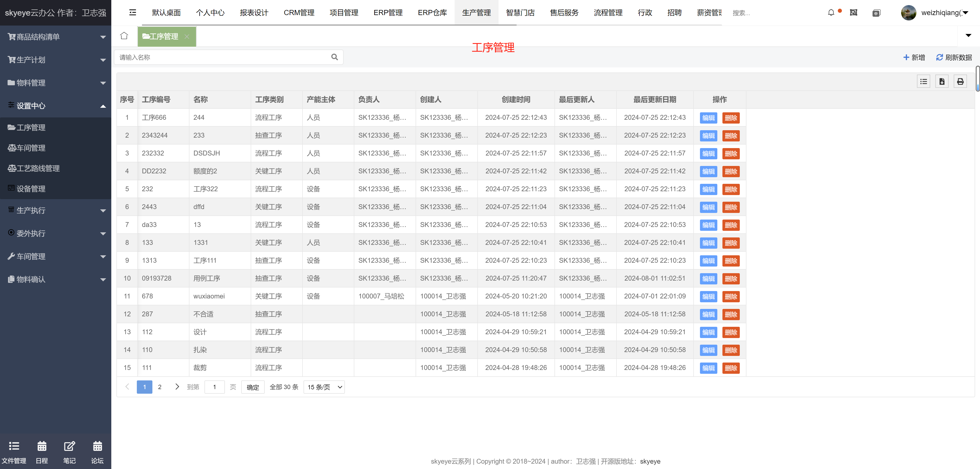The image size is (980, 469).
Task: Open the weizhiqiang user dropdown
Action: (x=943, y=13)
